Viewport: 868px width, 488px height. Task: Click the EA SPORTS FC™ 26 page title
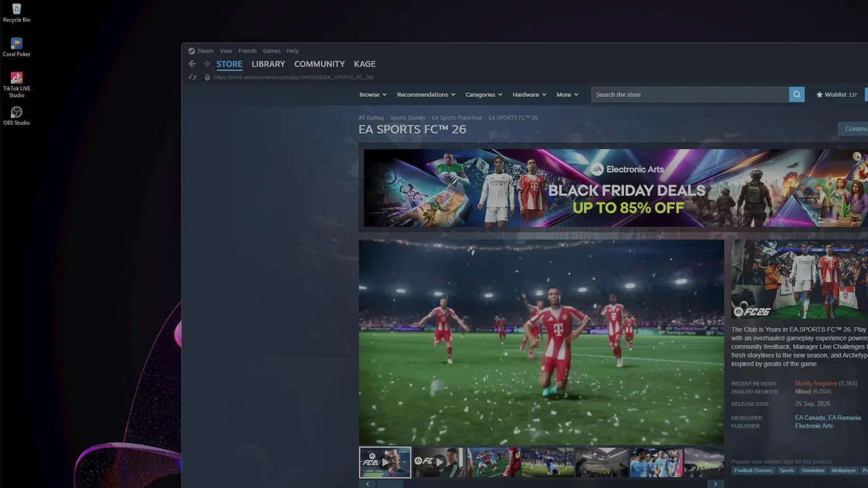(x=412, y=129)
